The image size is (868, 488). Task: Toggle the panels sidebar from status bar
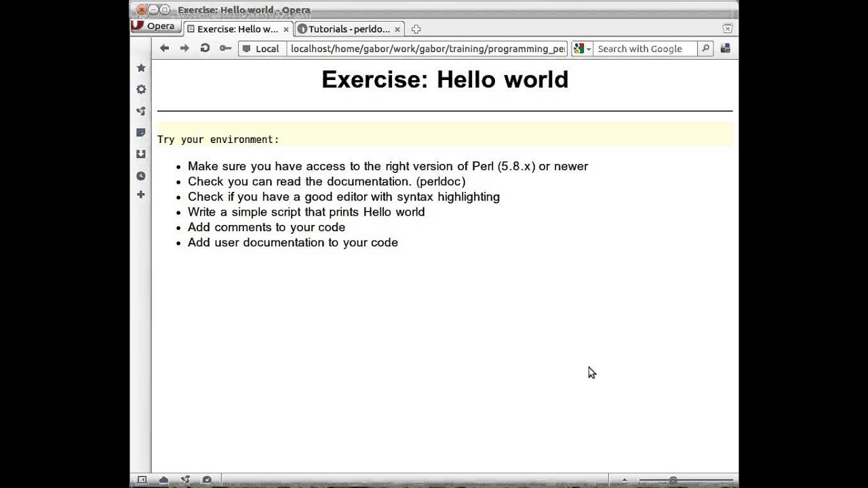pos(142,480)
